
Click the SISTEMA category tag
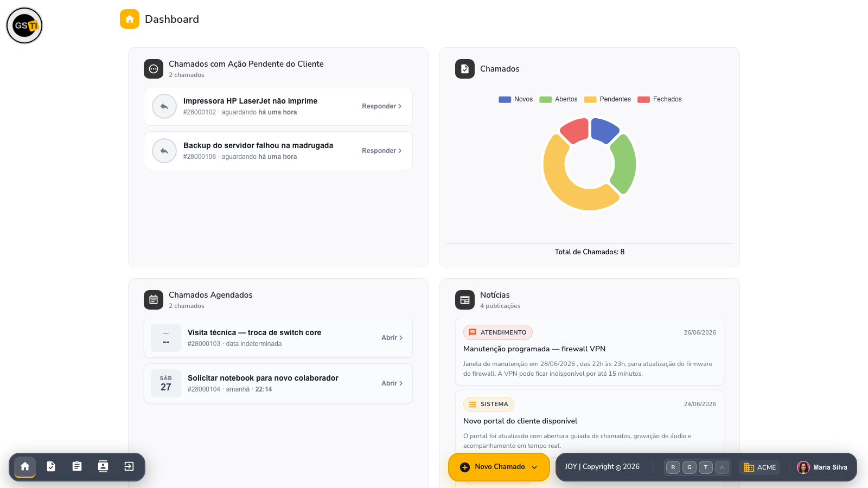tap(489, 404)
